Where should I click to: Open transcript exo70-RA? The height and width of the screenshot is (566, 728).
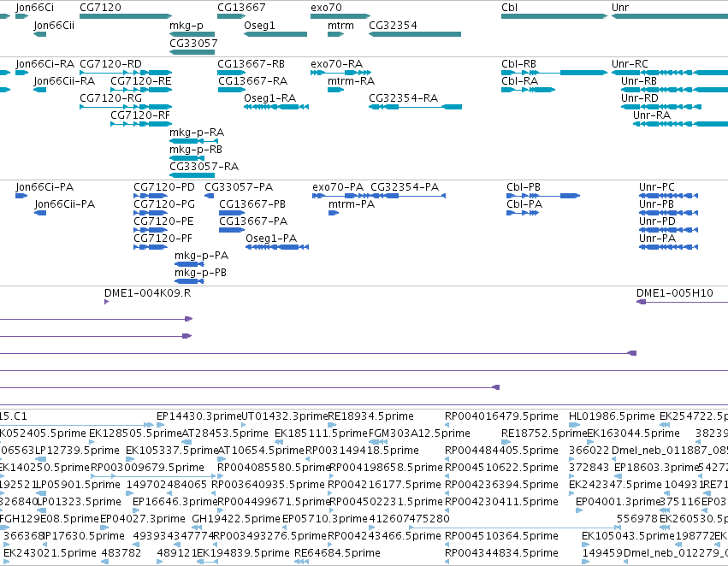click(x=336, y=64)
